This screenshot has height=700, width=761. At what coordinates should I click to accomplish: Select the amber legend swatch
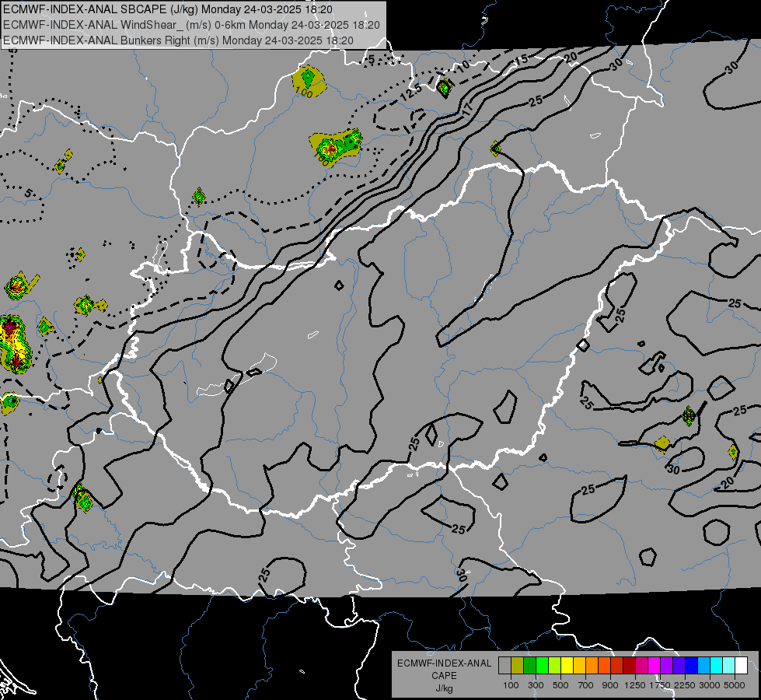coord(579,666)
